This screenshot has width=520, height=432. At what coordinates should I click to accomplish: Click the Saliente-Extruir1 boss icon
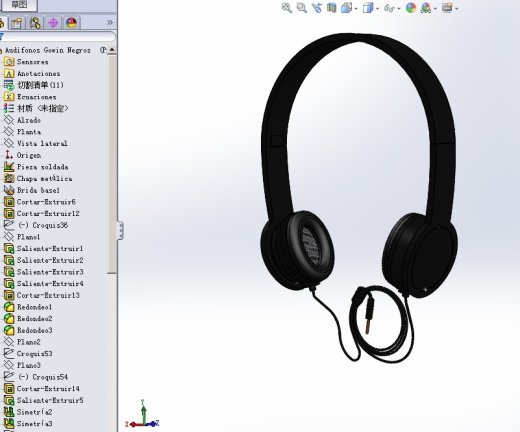point(9,249)
